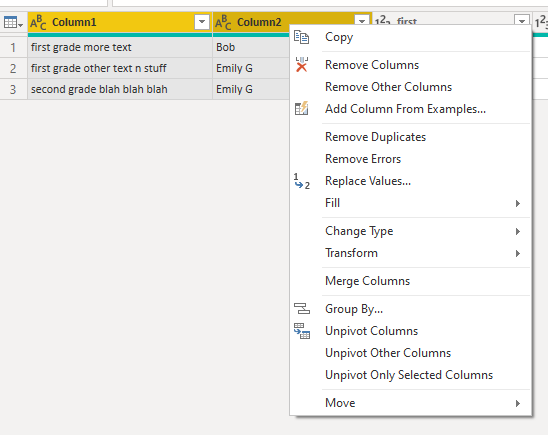Select row number 3
548x435 pixels.
point(13,89)
